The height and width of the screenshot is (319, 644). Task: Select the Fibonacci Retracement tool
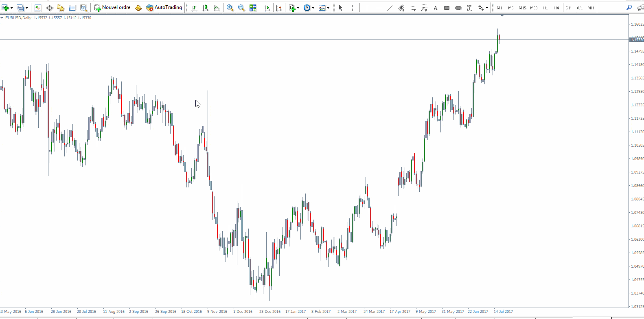click(412, 8)
